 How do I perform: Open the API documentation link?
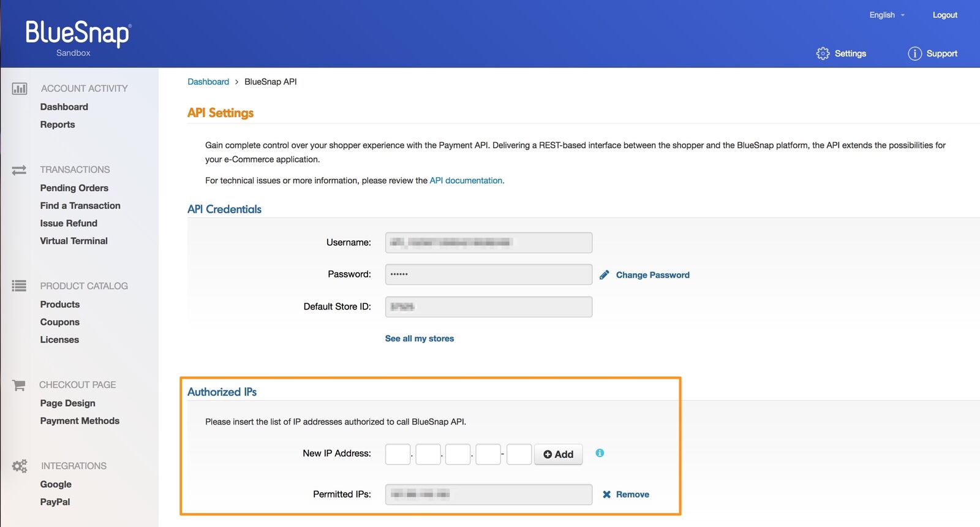point(466,180)
